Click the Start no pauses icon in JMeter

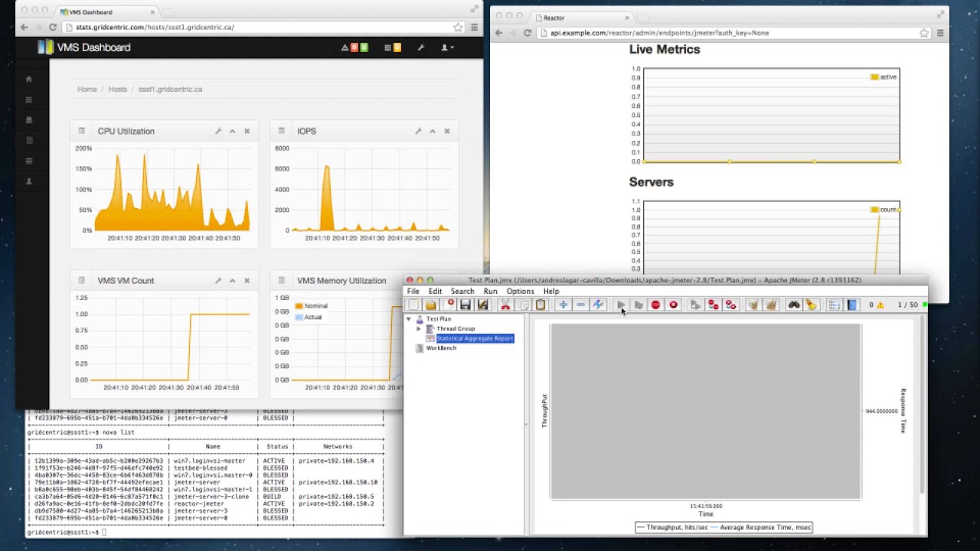click(x=639, y=305)
